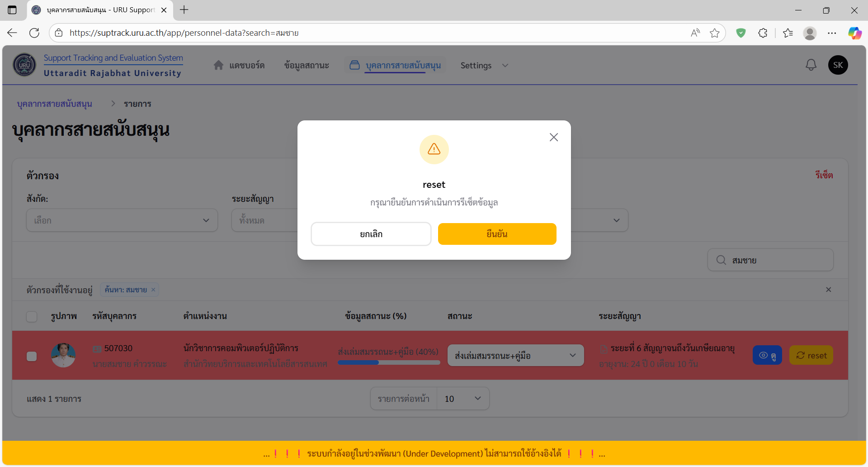
Task: Open the สังกัด เลือก dropdown
Action: 121,220
